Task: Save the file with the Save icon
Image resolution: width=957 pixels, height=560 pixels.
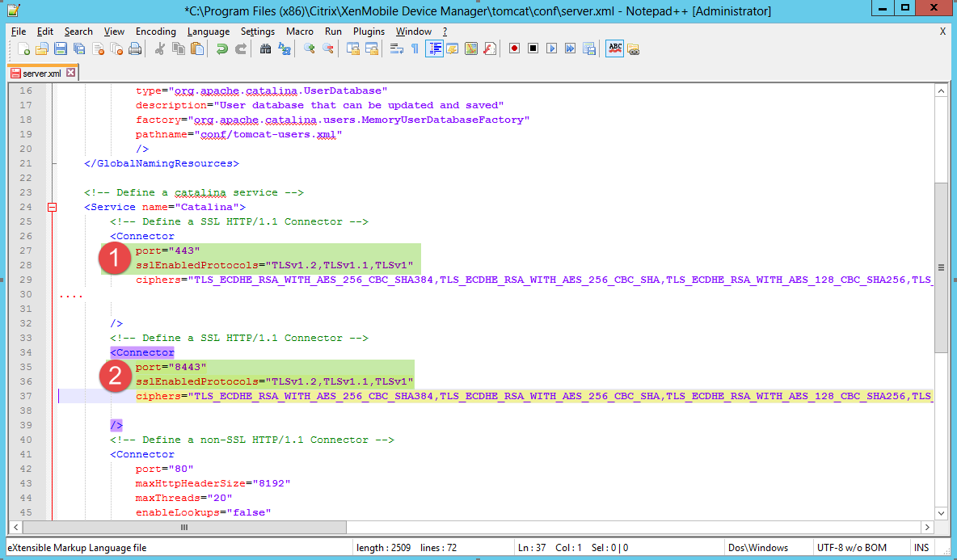Action: (x=61, y=48)
